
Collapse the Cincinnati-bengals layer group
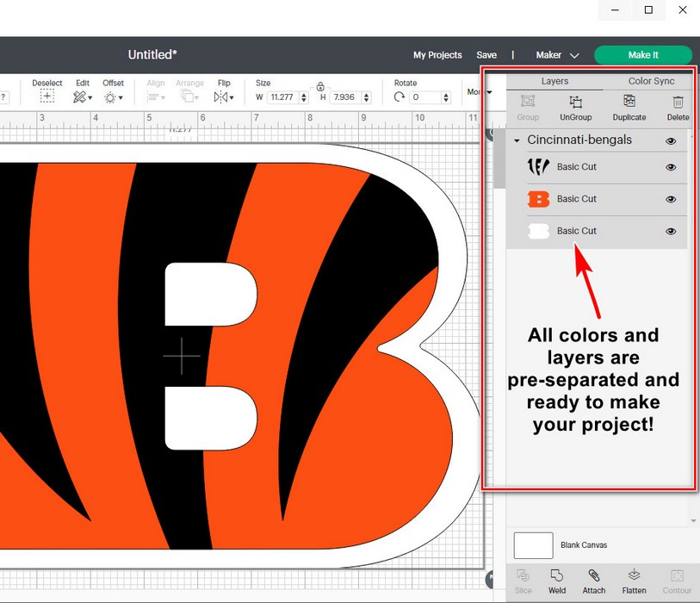(x=517, y=140)
